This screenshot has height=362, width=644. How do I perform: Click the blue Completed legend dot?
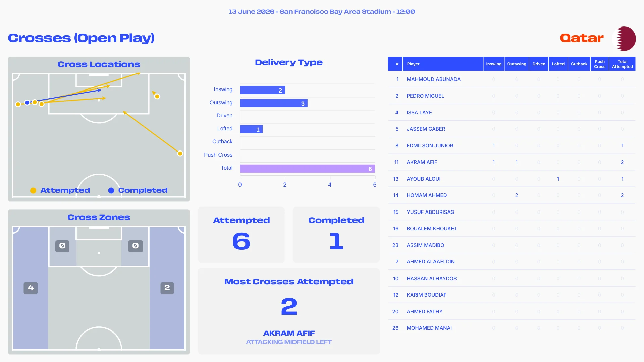pyautogui.click(x=111, y=190)
